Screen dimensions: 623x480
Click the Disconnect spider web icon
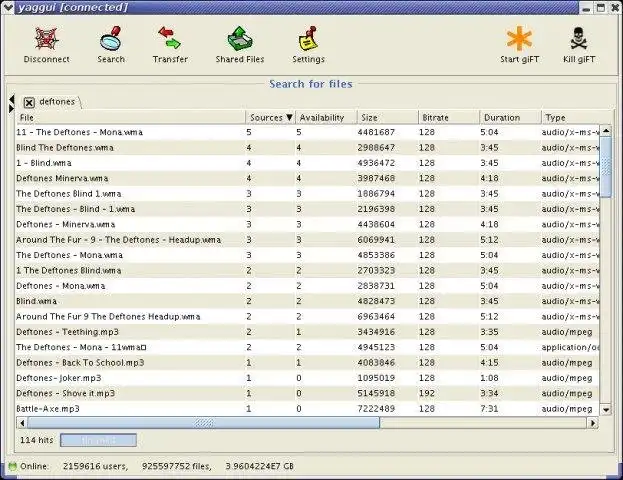(x=46, y=39)
